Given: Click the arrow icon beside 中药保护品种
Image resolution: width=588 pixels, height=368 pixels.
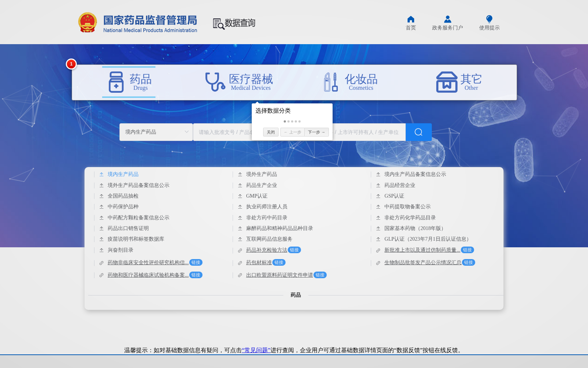Looking at the screenshot, I should [x=101, y=207].
